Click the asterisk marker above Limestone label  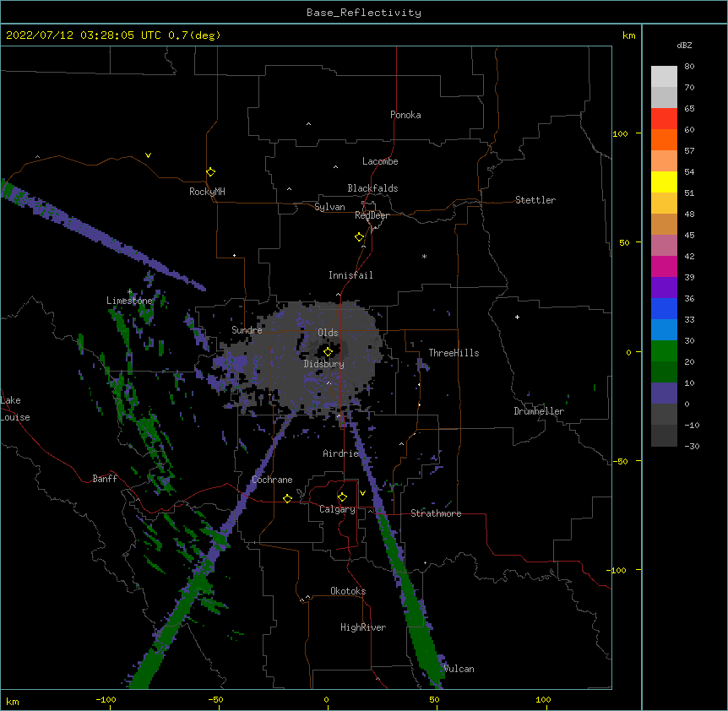pos(130,292)
